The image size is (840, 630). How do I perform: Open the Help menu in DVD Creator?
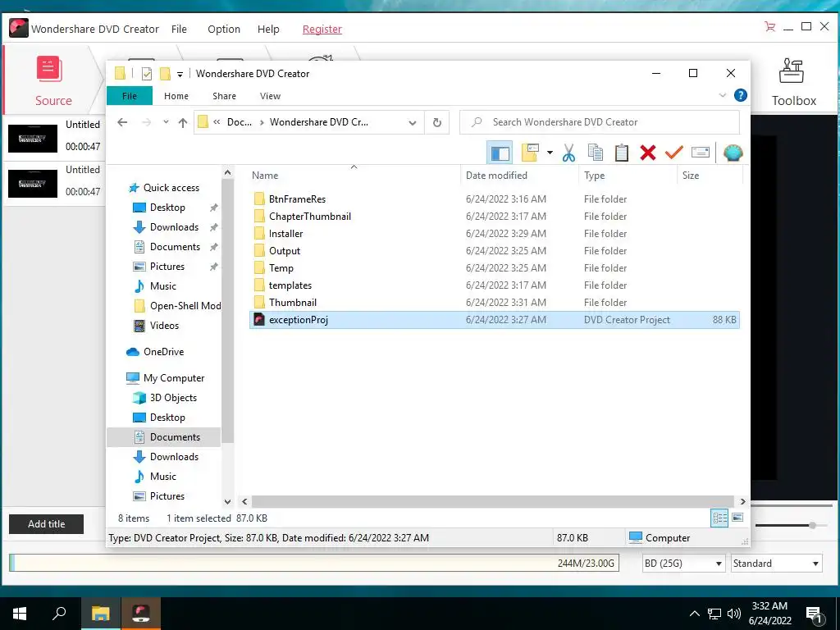point(268,29)
